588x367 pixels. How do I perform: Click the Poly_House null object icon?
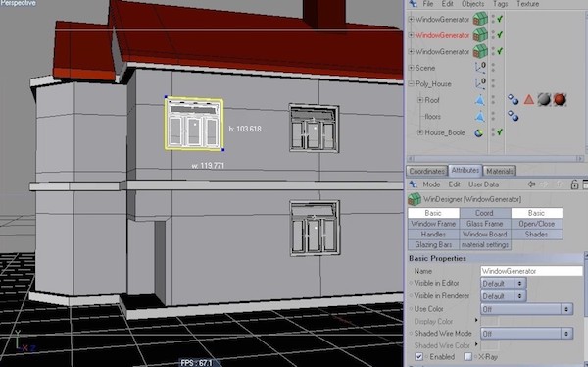coord(480,83)
